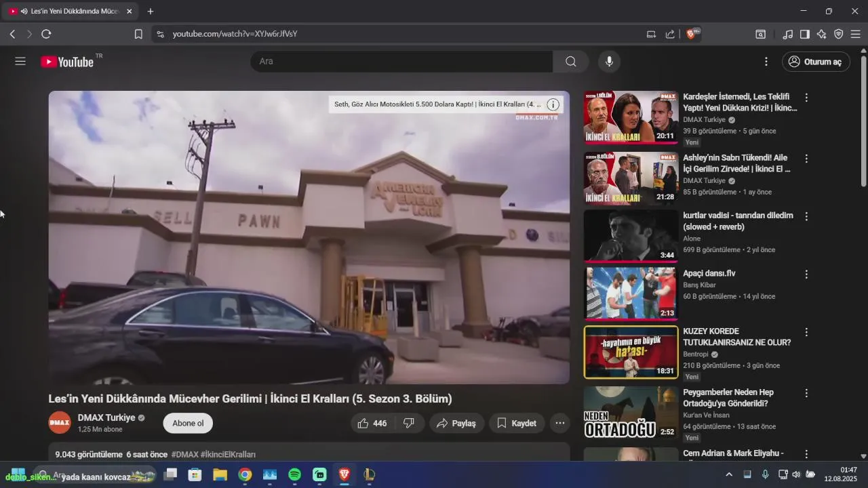Share this page using the share icon

[670, 34]
